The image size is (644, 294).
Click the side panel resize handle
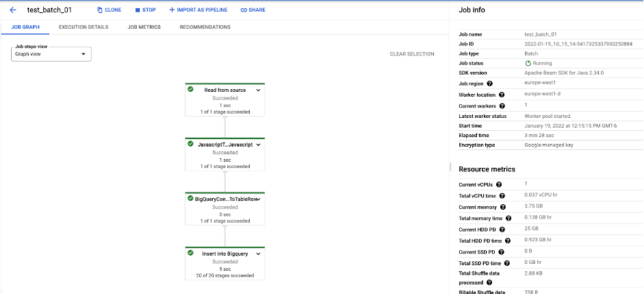pyautogui.click(x=450, y=167)
